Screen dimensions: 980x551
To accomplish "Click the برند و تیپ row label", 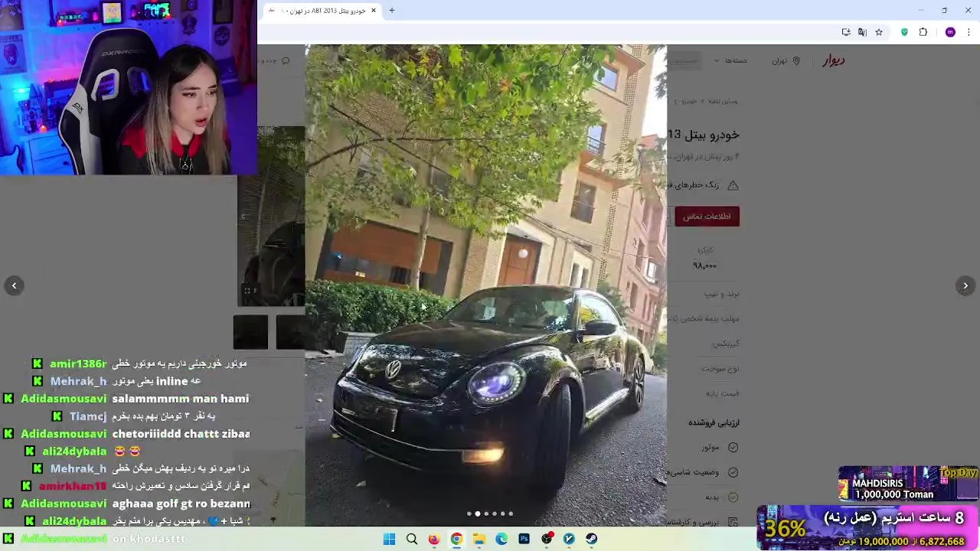I will pos(721,294).
